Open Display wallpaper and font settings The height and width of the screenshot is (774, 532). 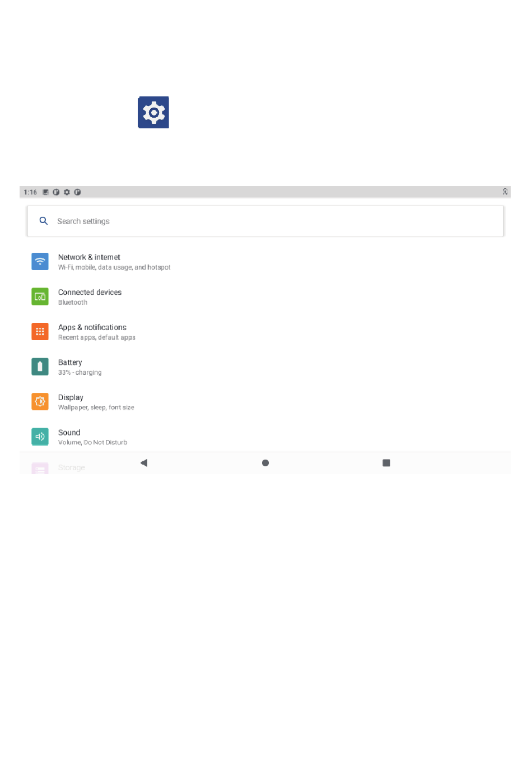tap(265, 402)
